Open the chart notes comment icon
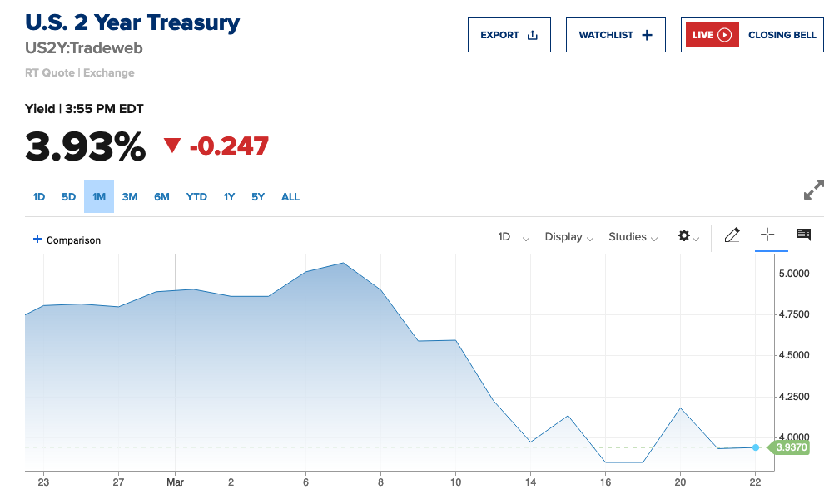 (803, 235)
